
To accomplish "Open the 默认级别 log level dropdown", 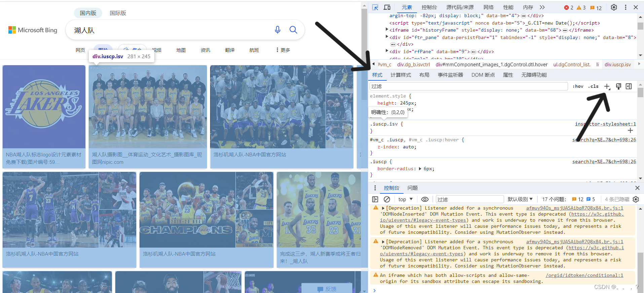I will click(520, 199).
